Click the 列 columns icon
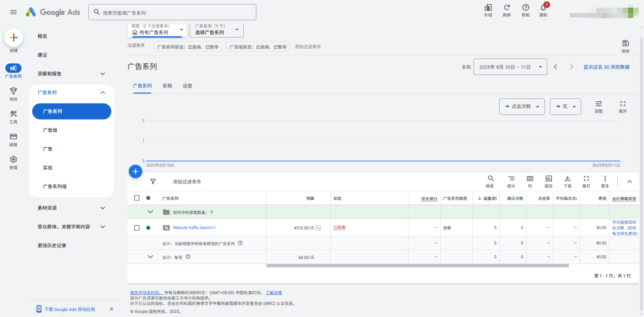This screenshot has width=644, height=317. [x=530, y=179]
